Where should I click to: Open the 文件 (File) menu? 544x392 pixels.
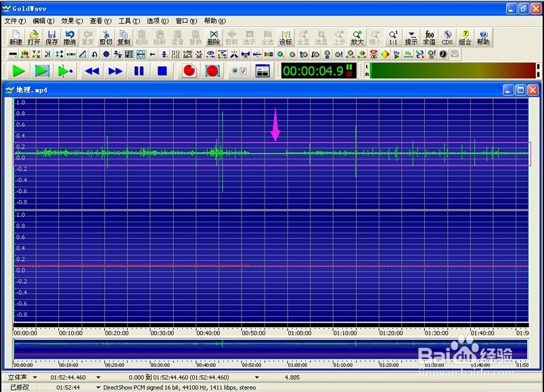[x=15, y=21]
